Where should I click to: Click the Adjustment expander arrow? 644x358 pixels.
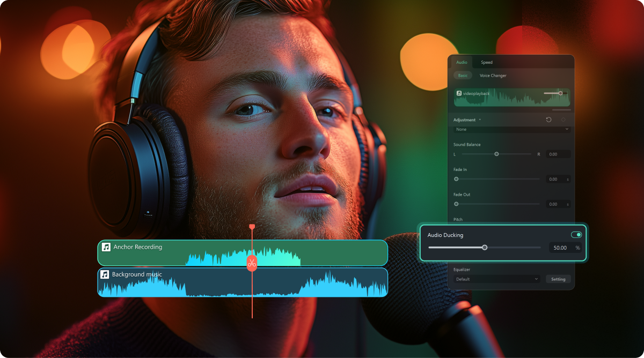480,120
